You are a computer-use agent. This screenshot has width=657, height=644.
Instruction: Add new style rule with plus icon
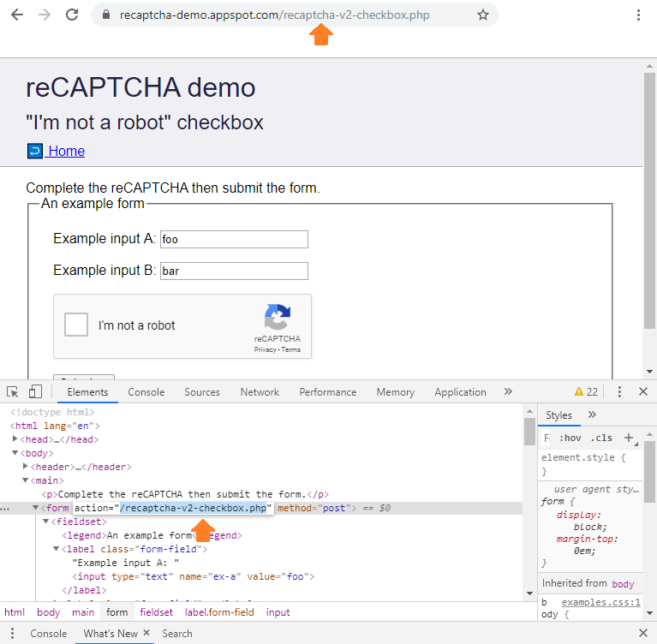(x=628, y=438)
